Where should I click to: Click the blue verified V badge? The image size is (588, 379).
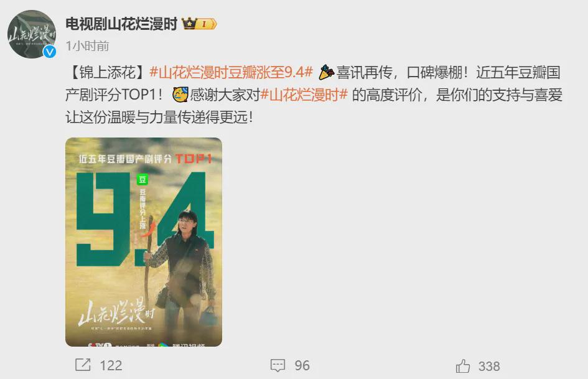click(x=50, y=52)
